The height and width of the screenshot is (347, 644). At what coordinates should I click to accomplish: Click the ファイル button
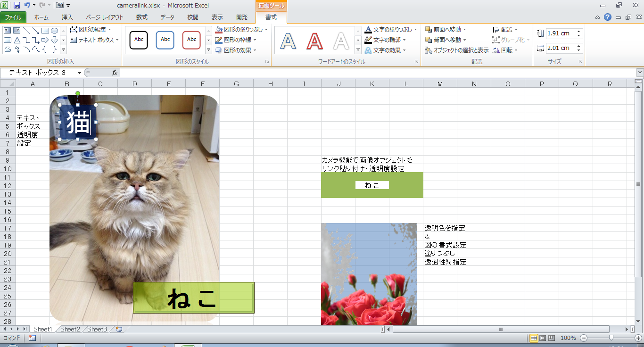(13, 17)
